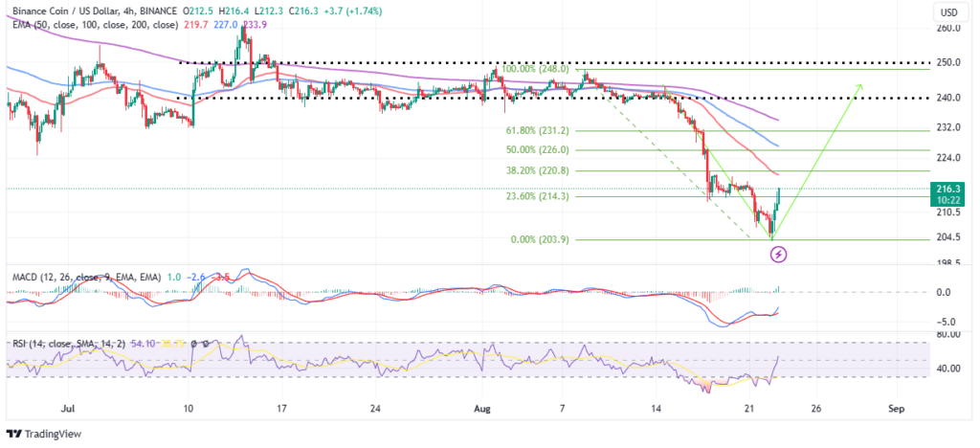Click the green projection arrow tip
Image resolution: width=980 pixels, height=448 pixels.
(x=860, y=86)
